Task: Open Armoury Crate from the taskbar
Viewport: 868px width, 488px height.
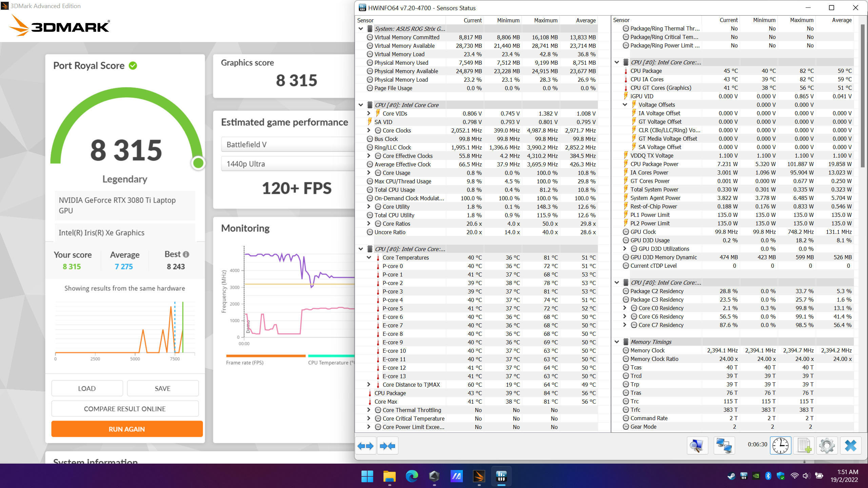Action: tap(434, 476)
